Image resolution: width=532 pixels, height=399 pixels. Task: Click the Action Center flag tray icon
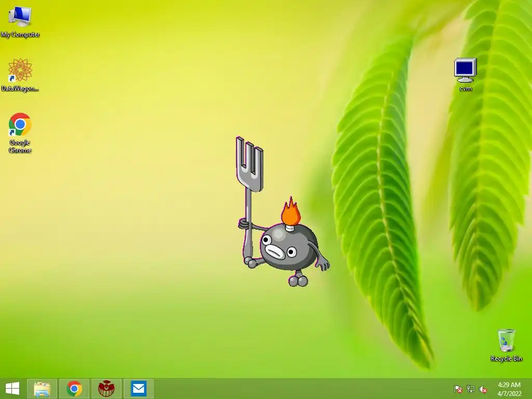(458, 389)
